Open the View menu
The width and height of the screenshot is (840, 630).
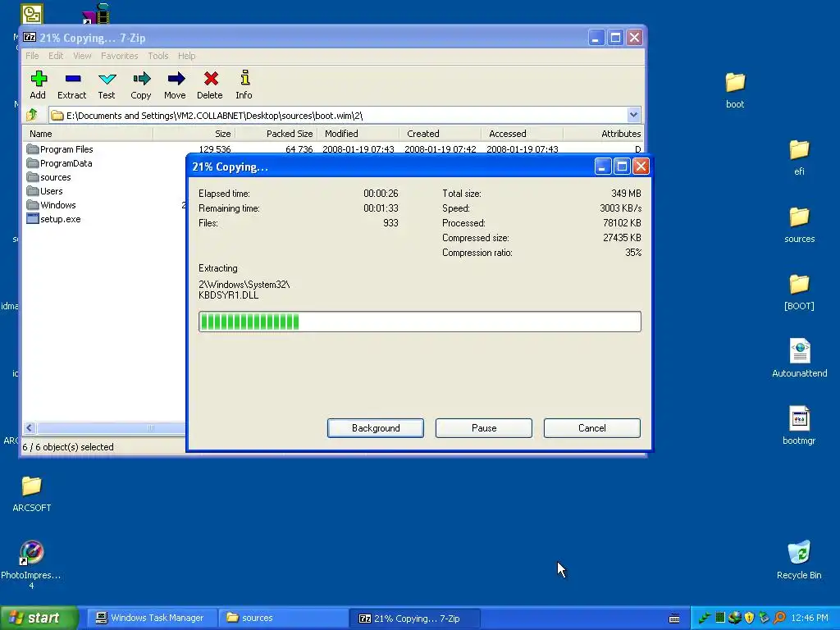click(82, 56)
